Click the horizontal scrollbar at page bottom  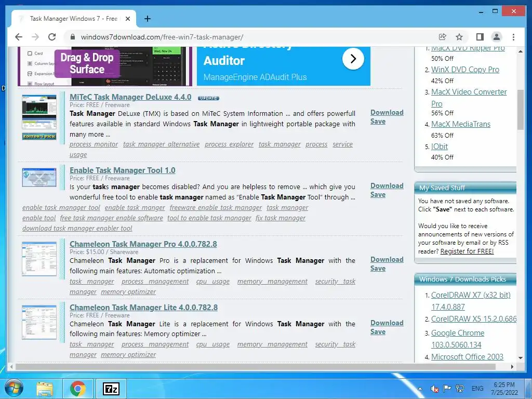pos(256,367)
